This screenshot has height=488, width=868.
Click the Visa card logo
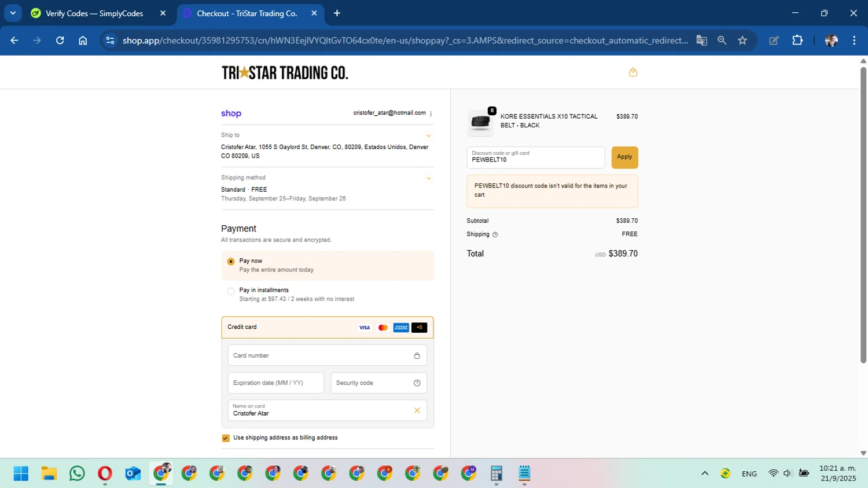tap(365, 328)
